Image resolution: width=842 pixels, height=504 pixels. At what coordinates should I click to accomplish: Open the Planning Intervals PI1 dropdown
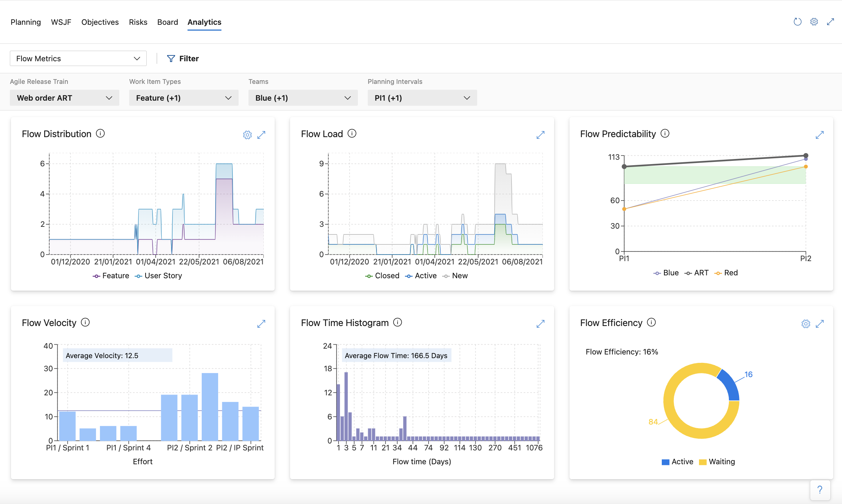(422, 98)
